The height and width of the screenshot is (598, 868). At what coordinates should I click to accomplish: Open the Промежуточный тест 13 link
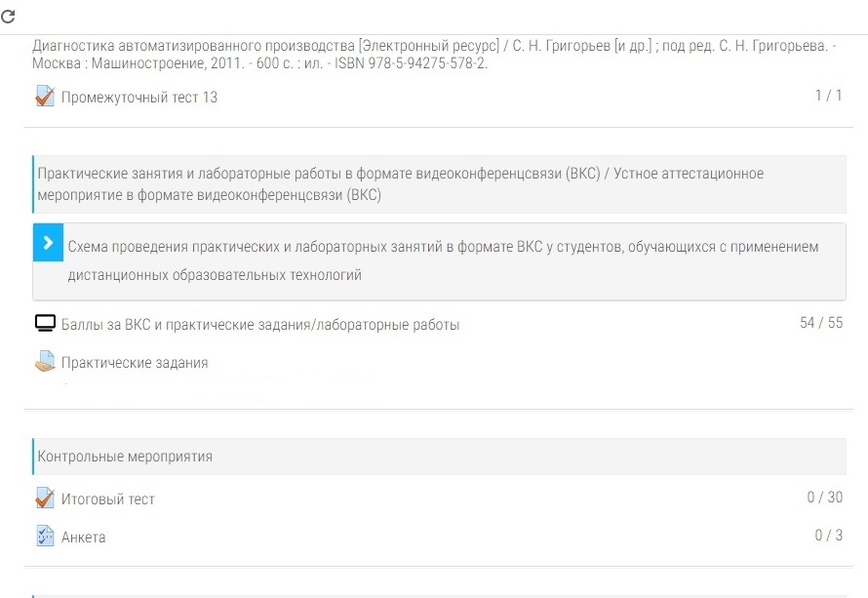tap(138, 97)
